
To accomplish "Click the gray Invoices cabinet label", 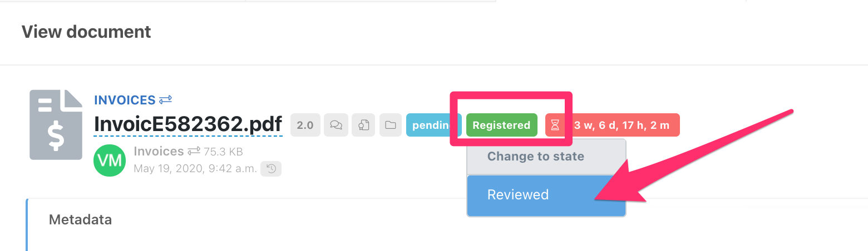I will coord(159,151).
